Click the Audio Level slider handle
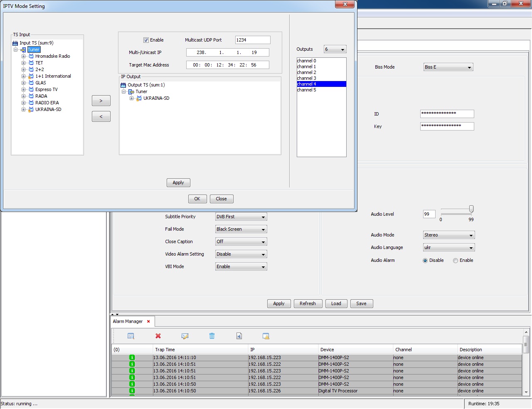Viewport: 532px width, 409px height. [471, 209]
